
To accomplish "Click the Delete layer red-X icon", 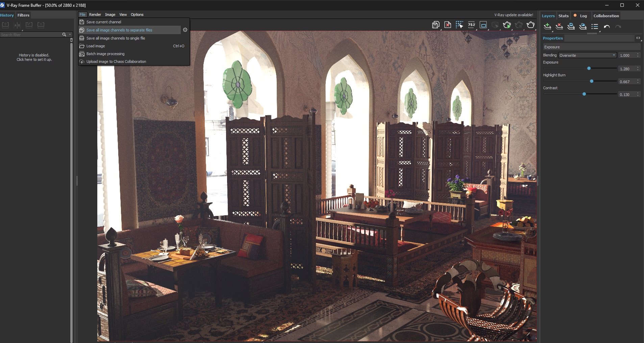I will point(559,26).
